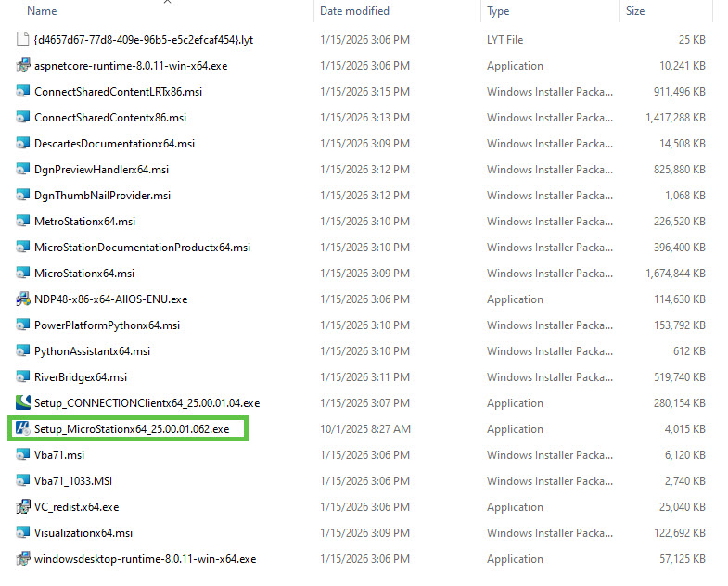Click the date 1/15/2026 3:15 PM
The image size is (728, 586).
[x=365, y=92]
